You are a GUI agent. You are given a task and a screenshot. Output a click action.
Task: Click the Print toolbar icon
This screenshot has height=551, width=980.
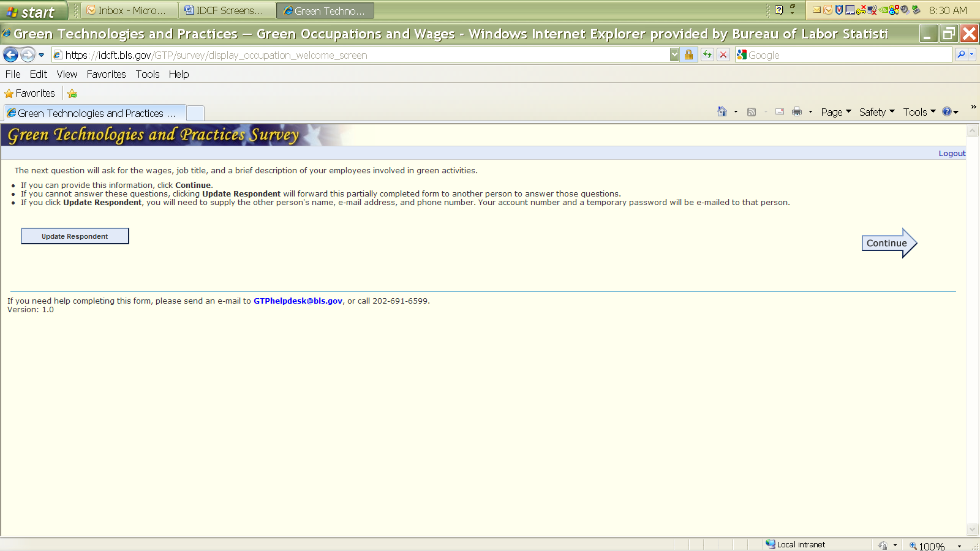click(x=797, y=112)
